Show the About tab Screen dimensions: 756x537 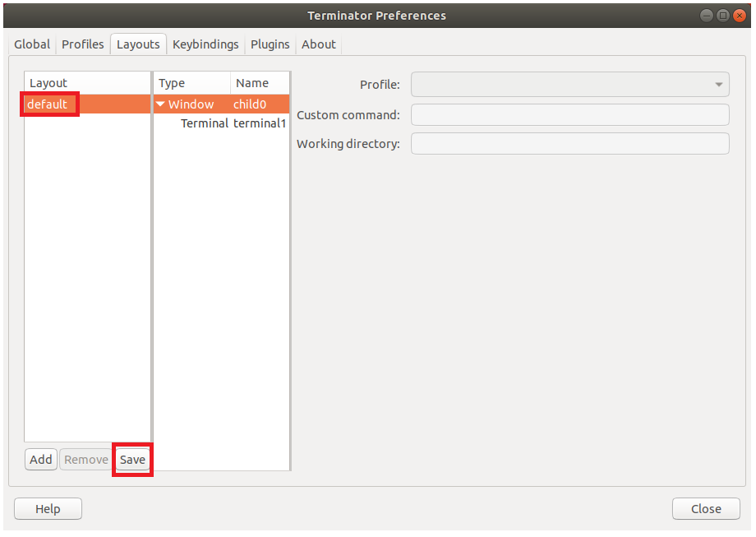pos(319,44)
